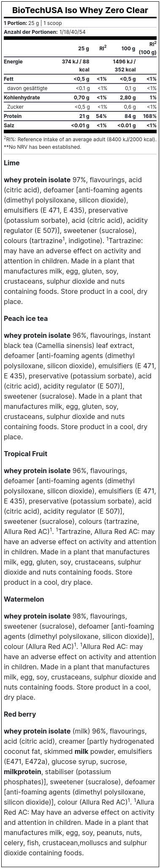
Task: Click the Salz row label
Action: [x=8, y=125]
